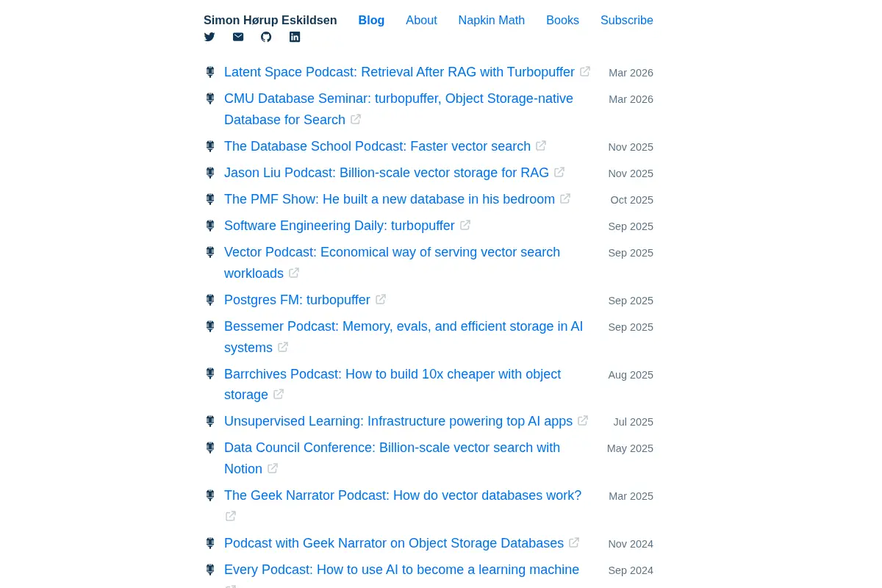
Task: Click the May 2025 date
Action: pos(630,448)
